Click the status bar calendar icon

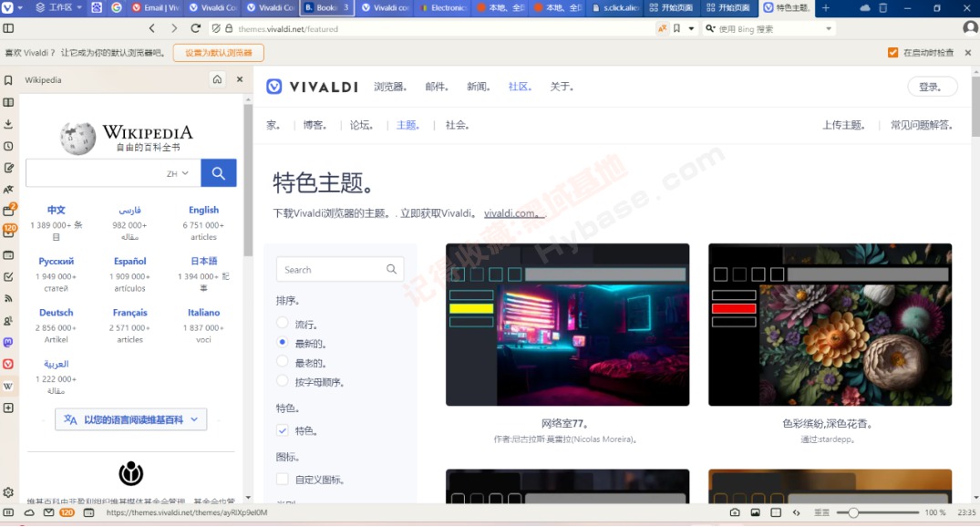pyautogui.click(x=88, y=512)
